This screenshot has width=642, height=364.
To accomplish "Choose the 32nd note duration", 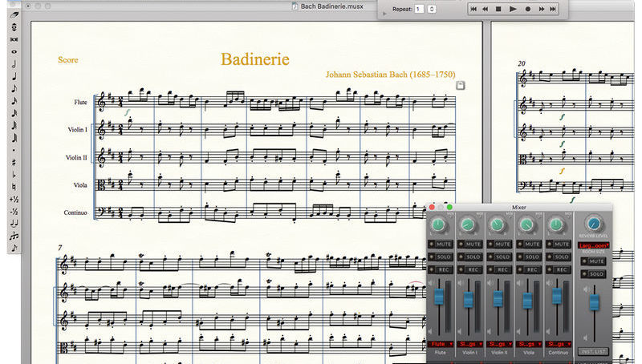I will 14,113.
